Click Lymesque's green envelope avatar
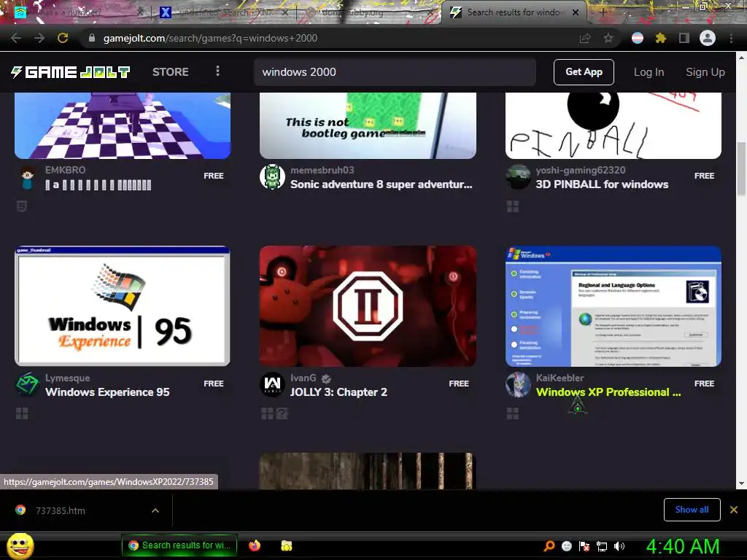Viewport: 747px width, 560px height. [x=27, y=385]
